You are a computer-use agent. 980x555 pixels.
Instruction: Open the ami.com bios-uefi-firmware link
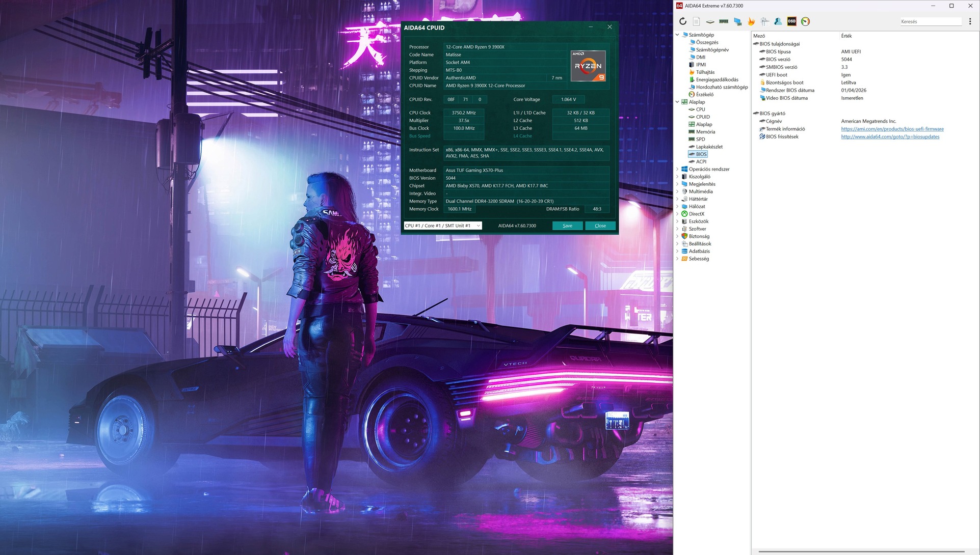pos(892,129)
